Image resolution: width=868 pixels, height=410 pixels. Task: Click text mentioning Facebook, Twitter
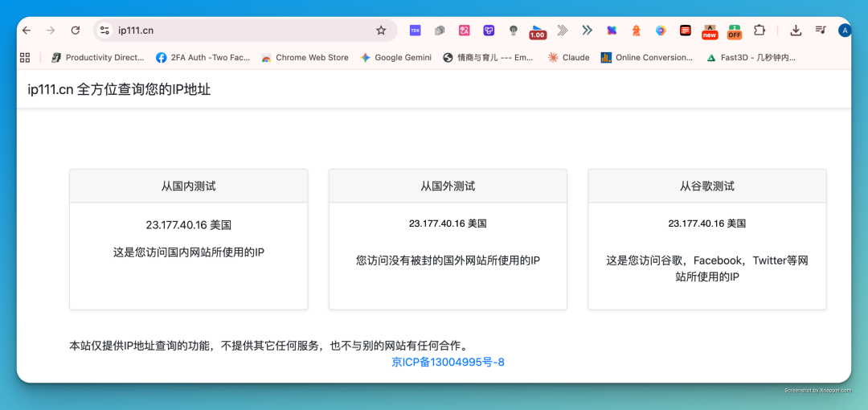click(707, 269)
